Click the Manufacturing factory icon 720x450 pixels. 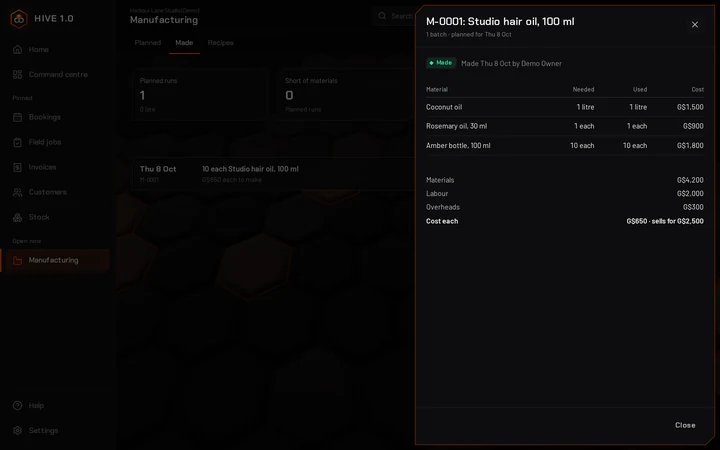click(17, 260)
